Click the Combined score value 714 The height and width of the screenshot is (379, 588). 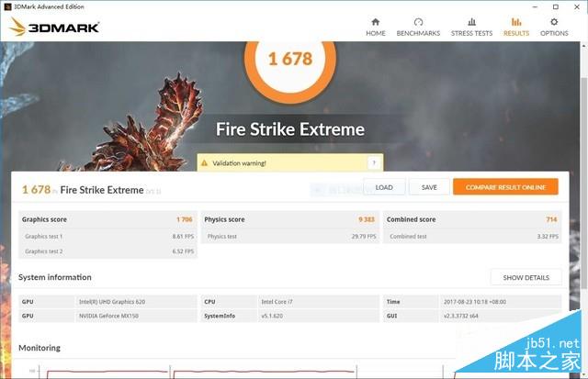[551, 219]
